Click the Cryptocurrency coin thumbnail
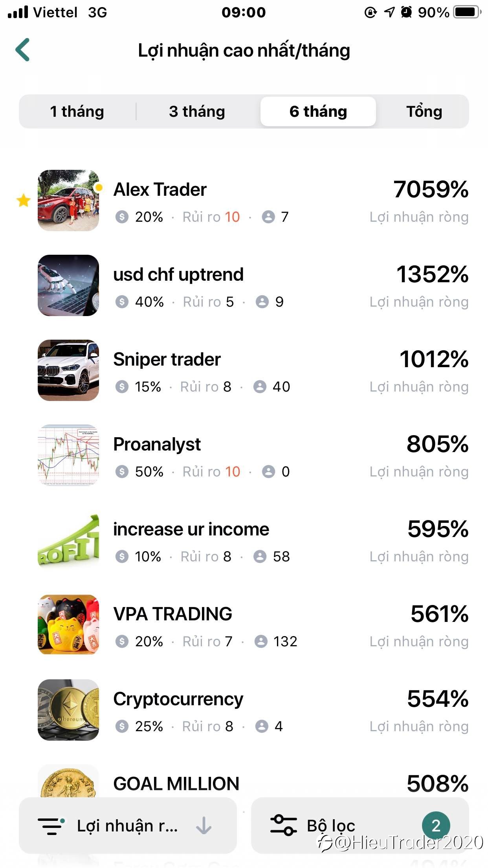Screen dimensions: 488x868 (68, 710)
